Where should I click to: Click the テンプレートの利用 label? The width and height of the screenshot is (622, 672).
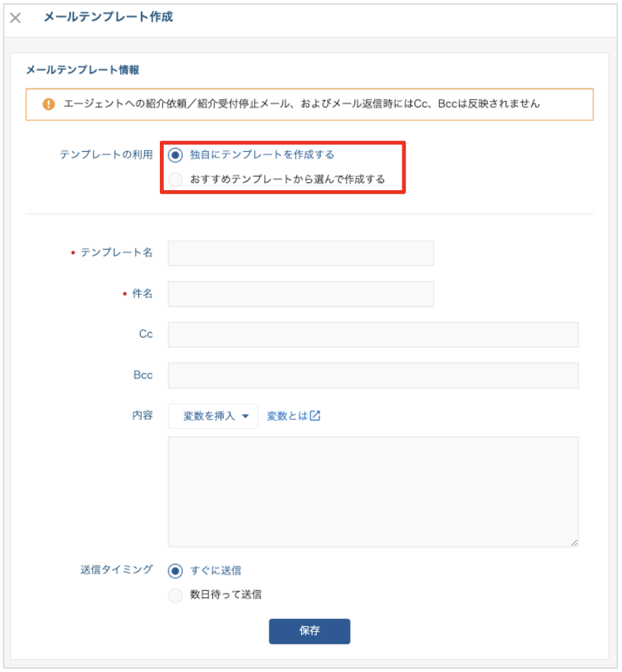(106, 155)
